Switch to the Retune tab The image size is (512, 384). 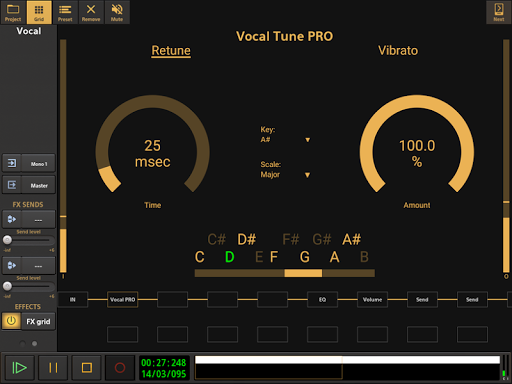coord(171,51)
